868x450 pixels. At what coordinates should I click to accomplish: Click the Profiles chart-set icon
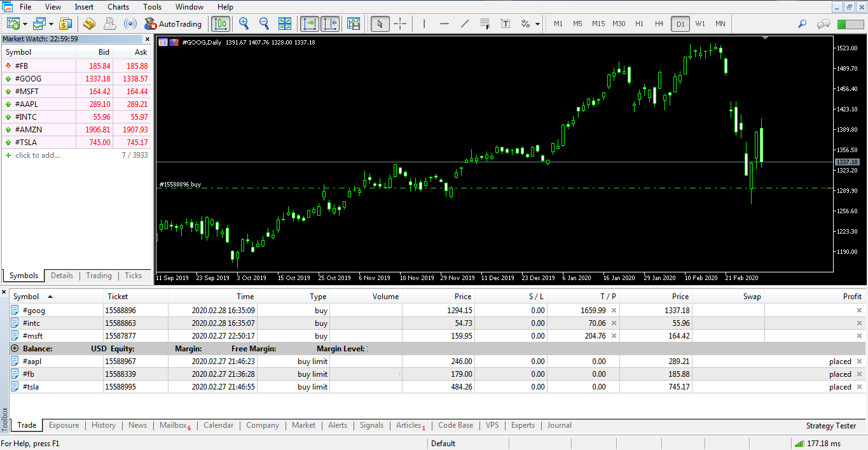pos(39,24)
